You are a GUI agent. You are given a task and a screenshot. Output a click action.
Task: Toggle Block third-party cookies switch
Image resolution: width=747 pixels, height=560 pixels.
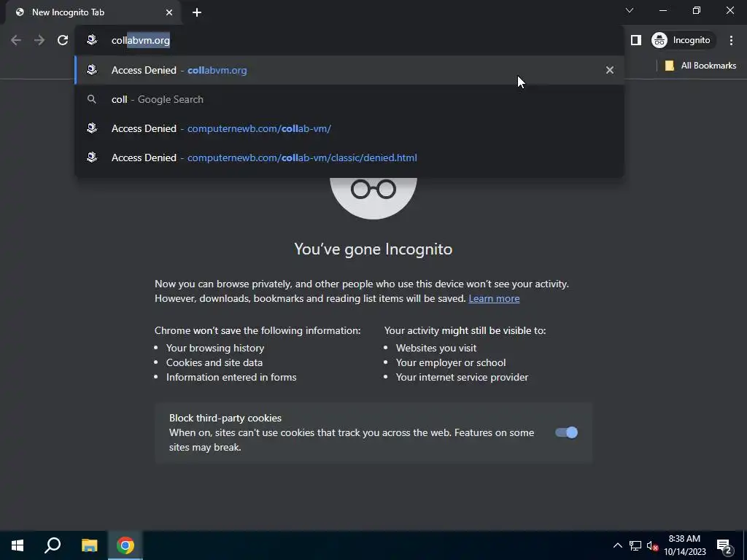(566, 432)
